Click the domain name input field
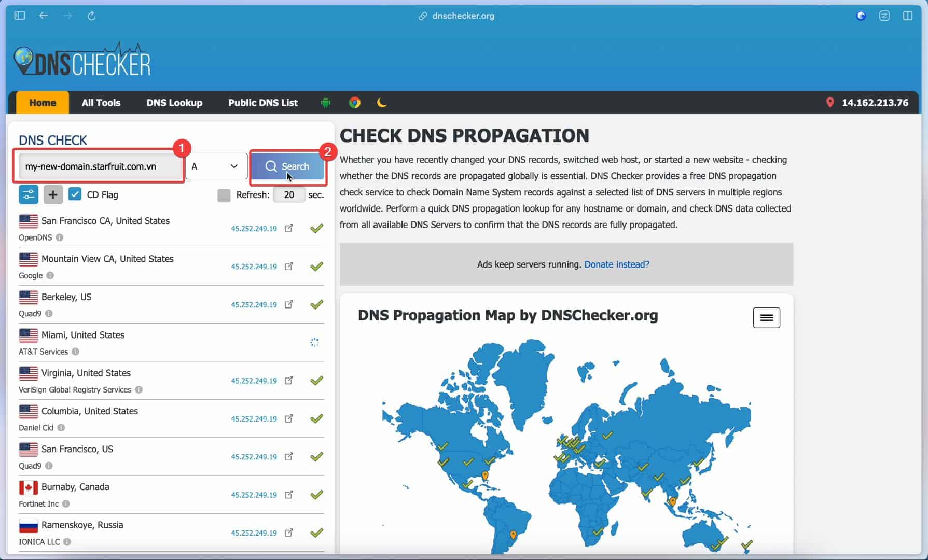This screenshot has height=560, width=928. tap(100, 166)
